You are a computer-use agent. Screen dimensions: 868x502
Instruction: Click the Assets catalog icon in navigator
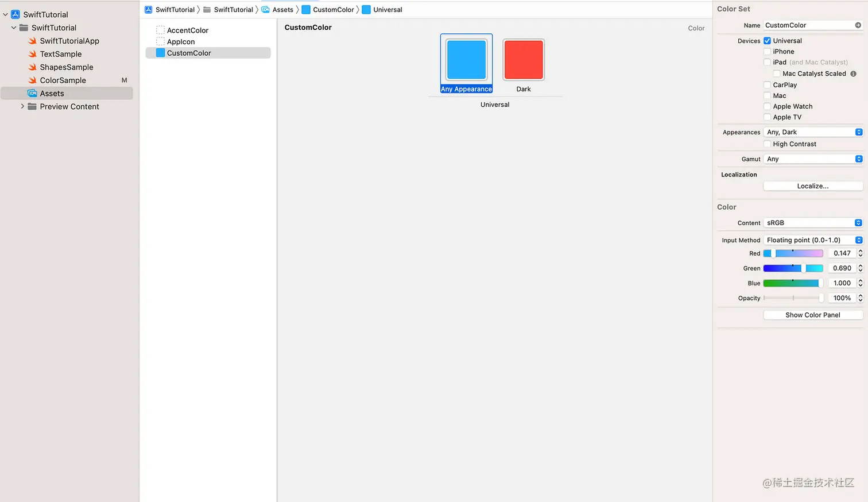(32, 94)
